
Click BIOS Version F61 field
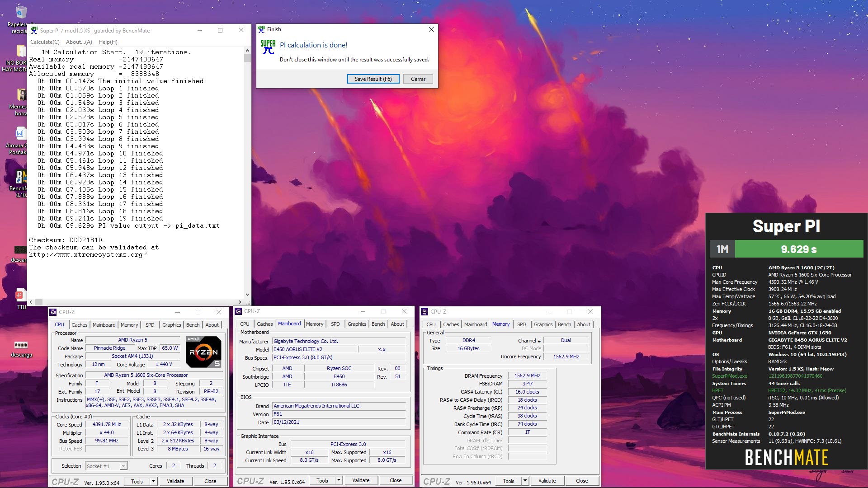pyautogui.click(x=339, y=414)
